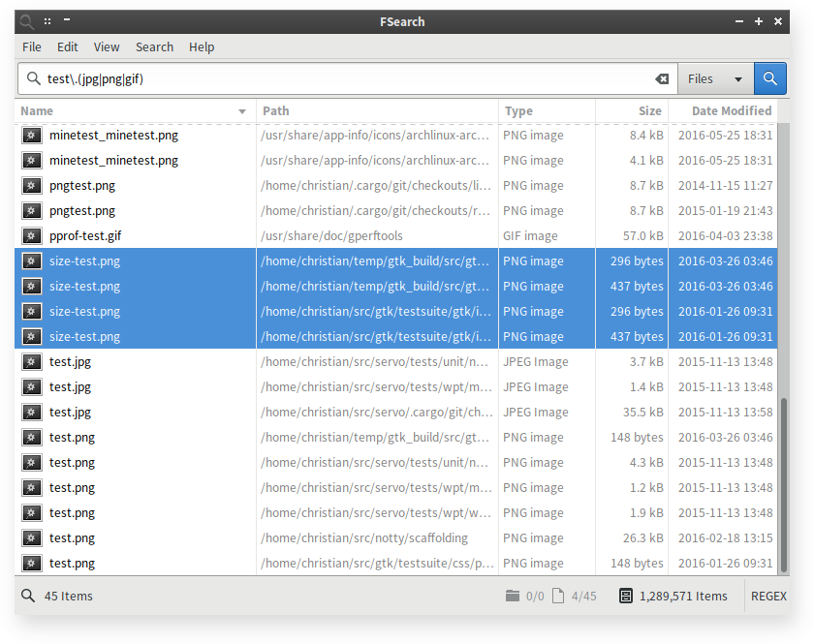The height and width of the screenshot is (644, 814).
Task: Open the Files filter dropdown
Action: 715,78
